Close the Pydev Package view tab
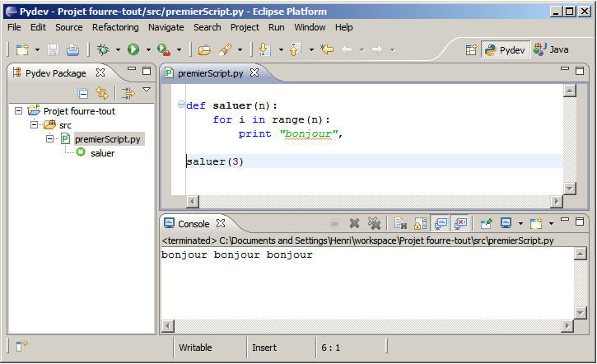This screenshot has width=597, height=364. (x=100, y=72)
